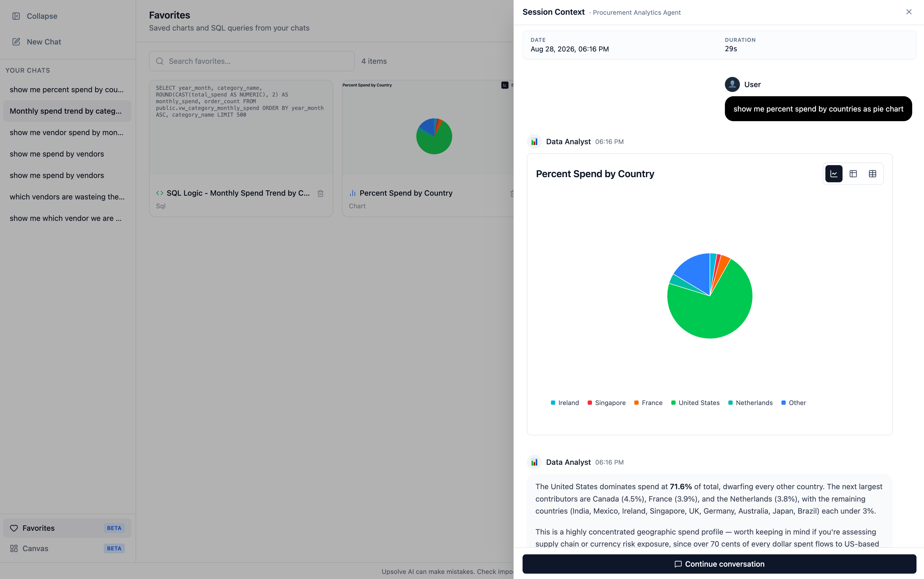The width and height of the screenshot is (924, 579).
Task: Click the Data Analyst avatar icon above text summary
Action: click(534, 462)
